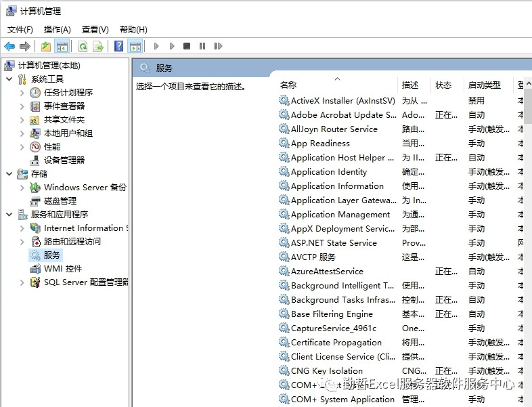Click the services list scrollbar up arrow
This screenshot has width=532, height=407.
point(529,83)
